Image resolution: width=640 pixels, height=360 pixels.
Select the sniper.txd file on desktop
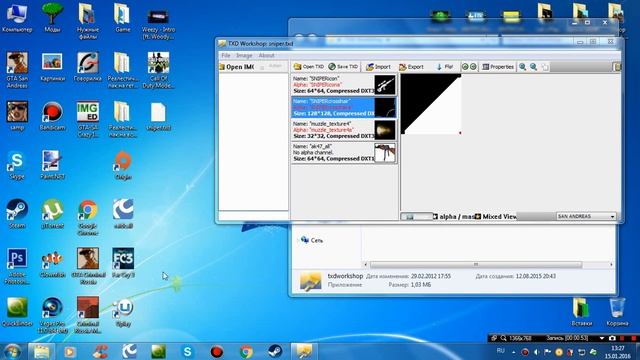[x=158, y=116]
